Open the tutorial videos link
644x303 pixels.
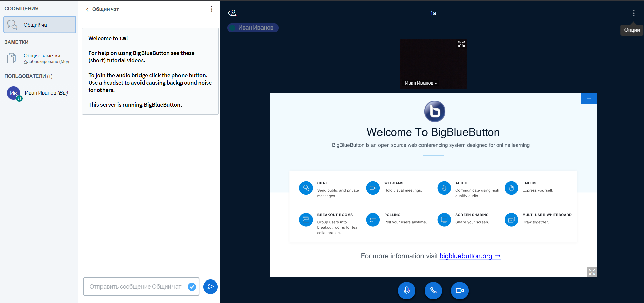point(125,61)
